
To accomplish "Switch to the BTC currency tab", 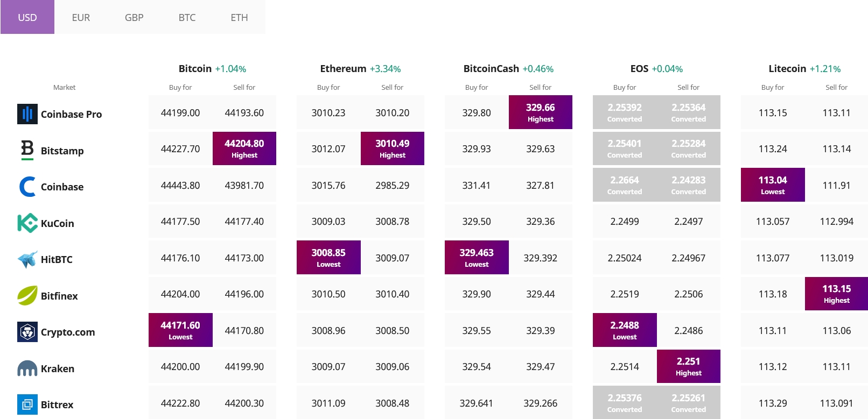I will pyautogui.click(x=187, y=17).
